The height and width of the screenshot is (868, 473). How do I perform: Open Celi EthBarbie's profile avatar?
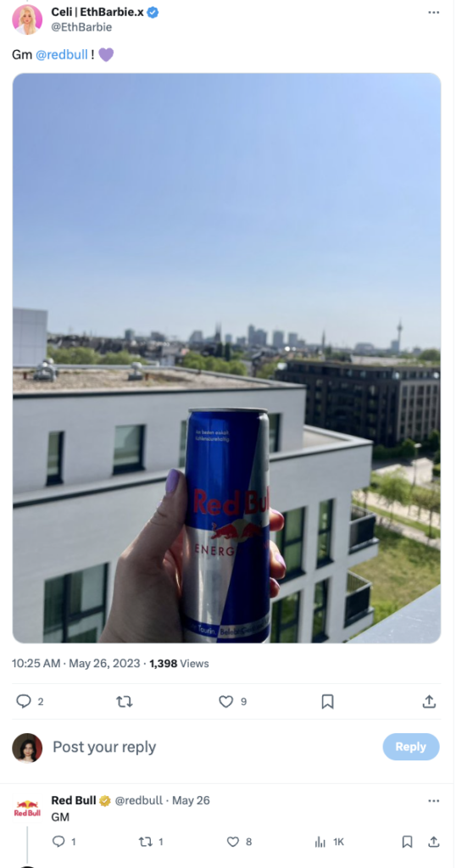click(x=27, y=19)
